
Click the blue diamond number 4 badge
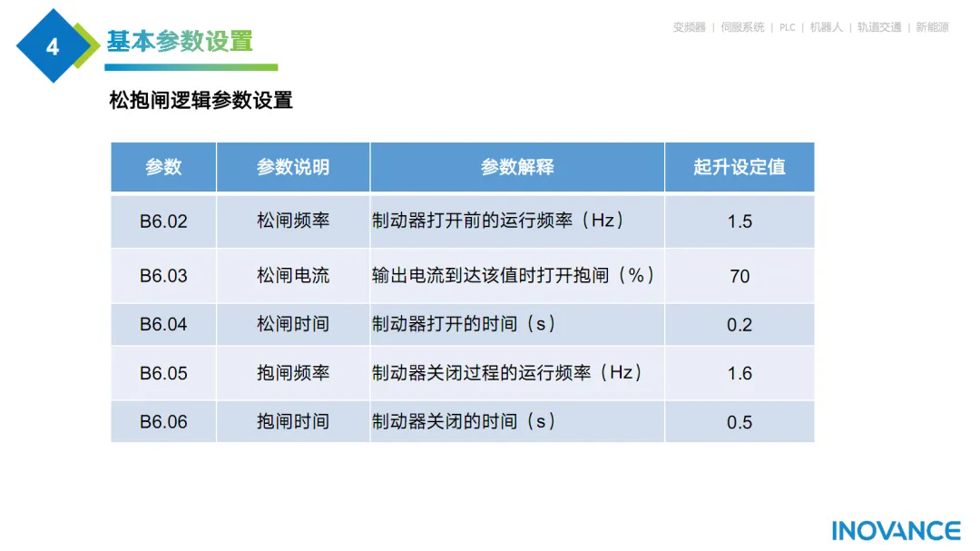pos(53,46)
